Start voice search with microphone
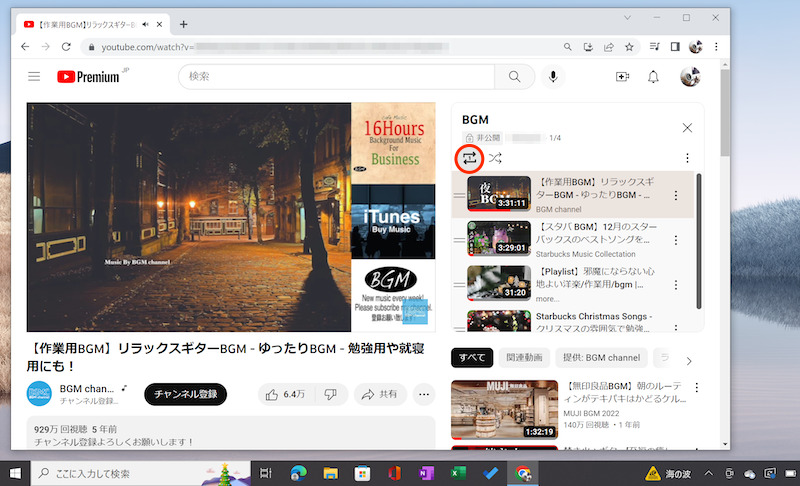Viewport: 800px width, 486px height. [x=552, y=77]
